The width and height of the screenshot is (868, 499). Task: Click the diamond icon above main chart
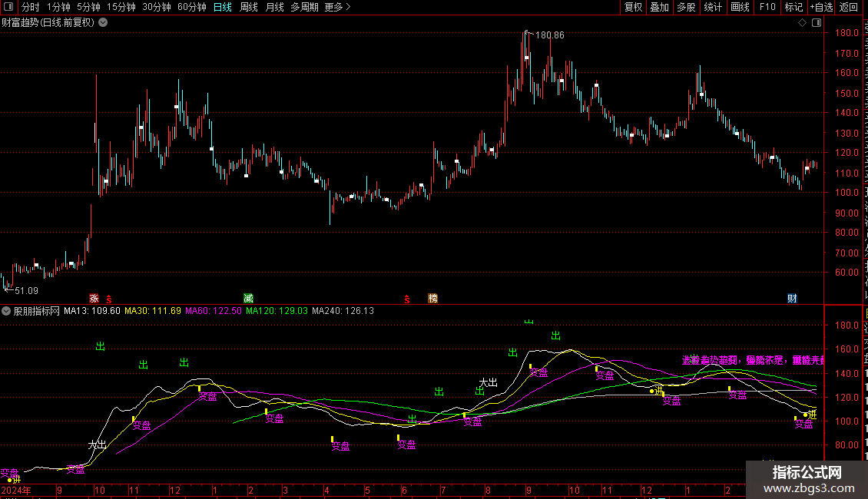(802, 23)
